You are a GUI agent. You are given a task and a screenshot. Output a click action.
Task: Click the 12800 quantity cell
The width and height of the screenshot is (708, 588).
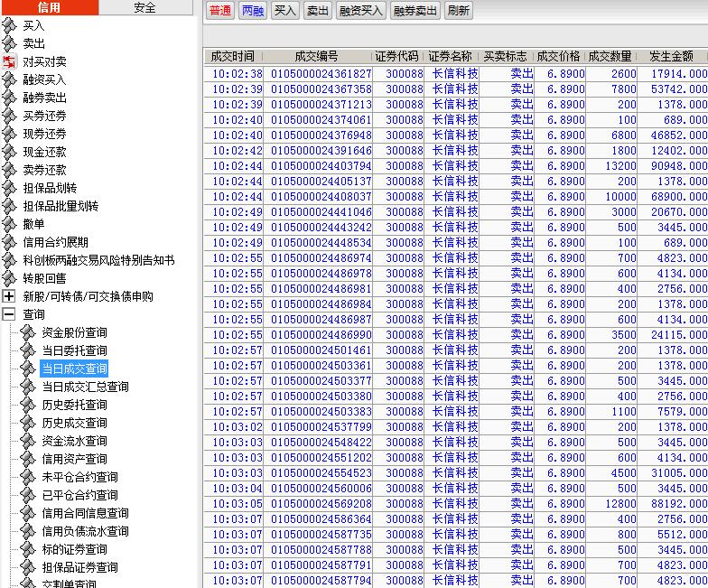(x=610, y=504)
